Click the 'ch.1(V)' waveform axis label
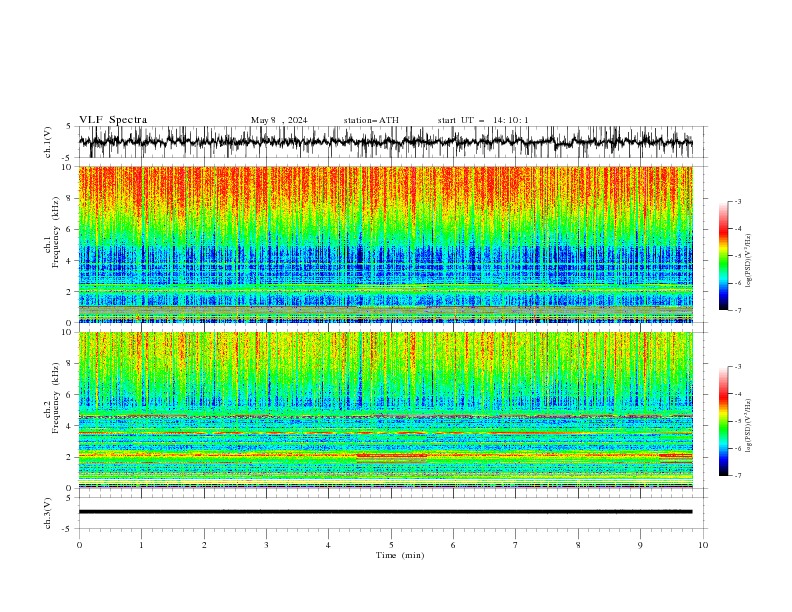Viewport: 792px width, 612px height. tap(48, 142)
